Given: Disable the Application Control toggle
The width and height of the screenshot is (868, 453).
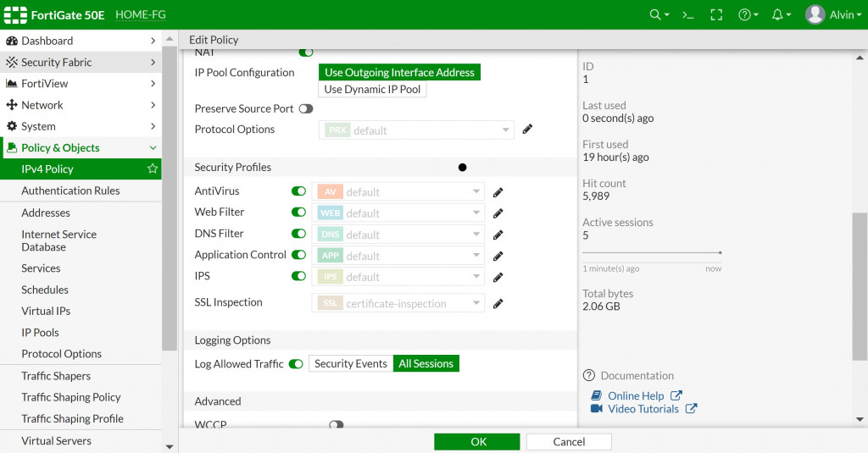Looking at the screenshot, I should pyautogui.click(x=298, y=254).
